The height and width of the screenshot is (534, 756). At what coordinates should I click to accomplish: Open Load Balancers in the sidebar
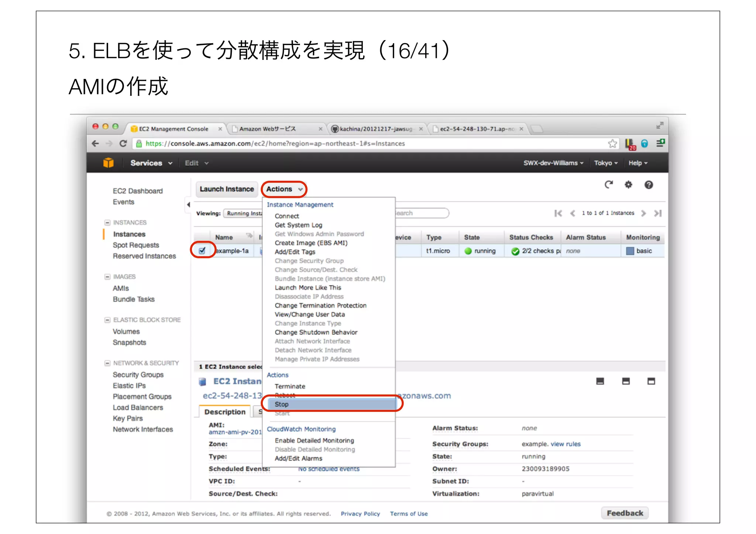click(x=138, y=407)
